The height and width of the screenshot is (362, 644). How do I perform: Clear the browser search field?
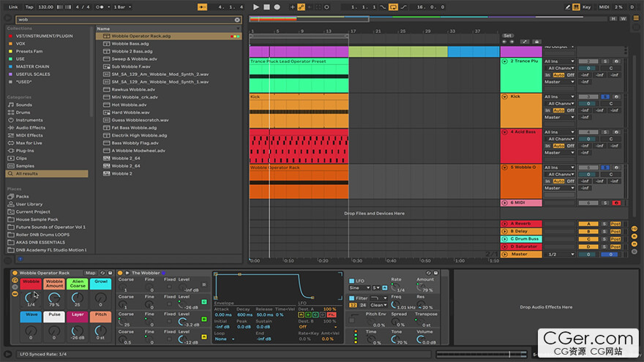pos(237,20)
